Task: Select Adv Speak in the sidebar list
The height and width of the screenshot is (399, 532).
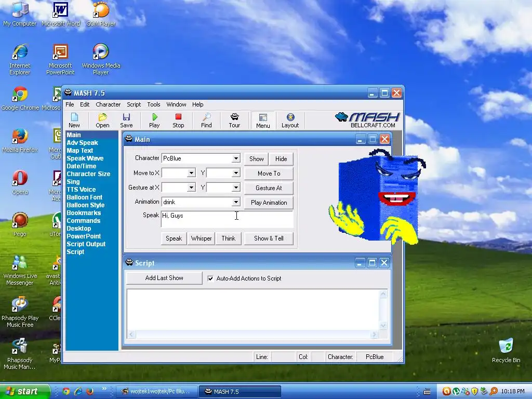Action: [82, 143]
